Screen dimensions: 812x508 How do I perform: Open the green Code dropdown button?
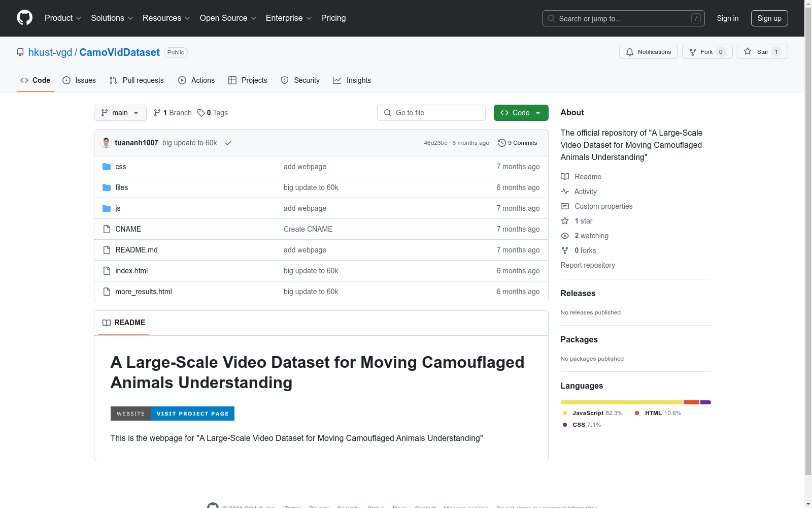[521, 113]
